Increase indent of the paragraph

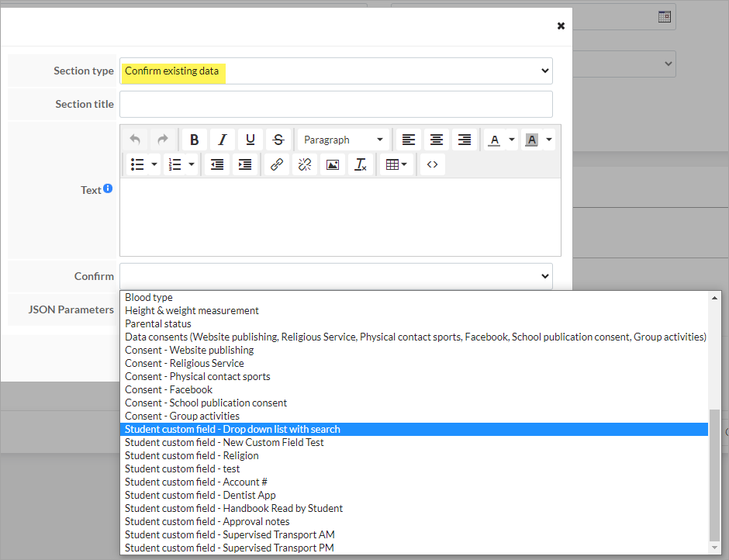[x=245, y=164]
